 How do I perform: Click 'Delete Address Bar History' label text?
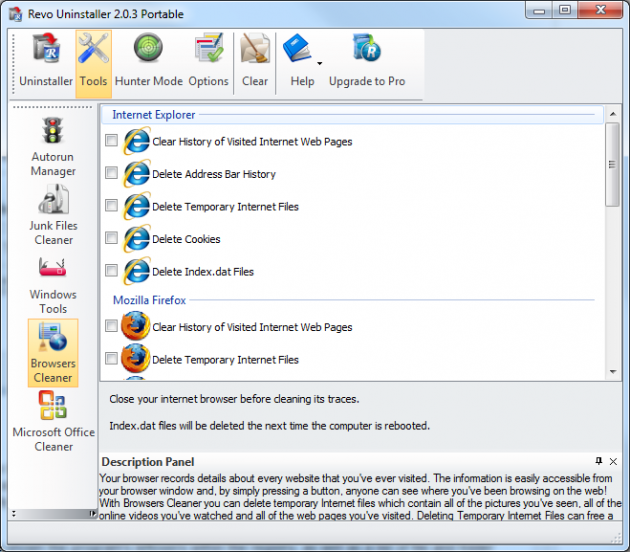pyautogui.click(x=214, y=174)
